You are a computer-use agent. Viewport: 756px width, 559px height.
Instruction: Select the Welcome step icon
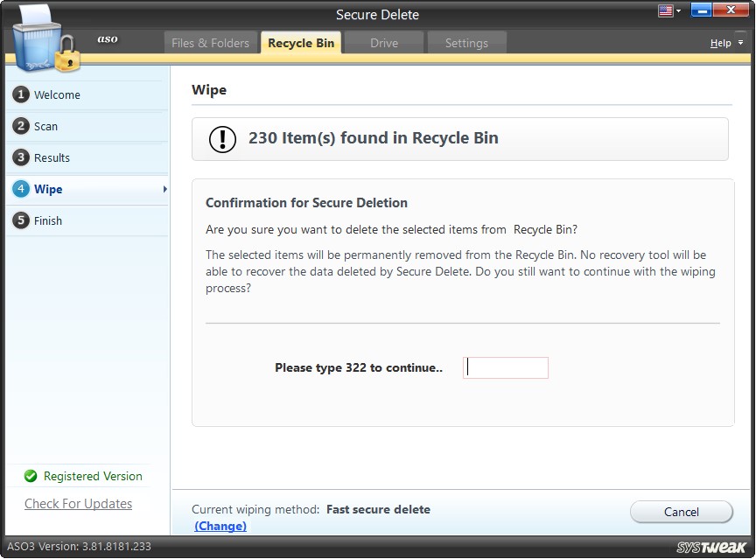[22, 94]
